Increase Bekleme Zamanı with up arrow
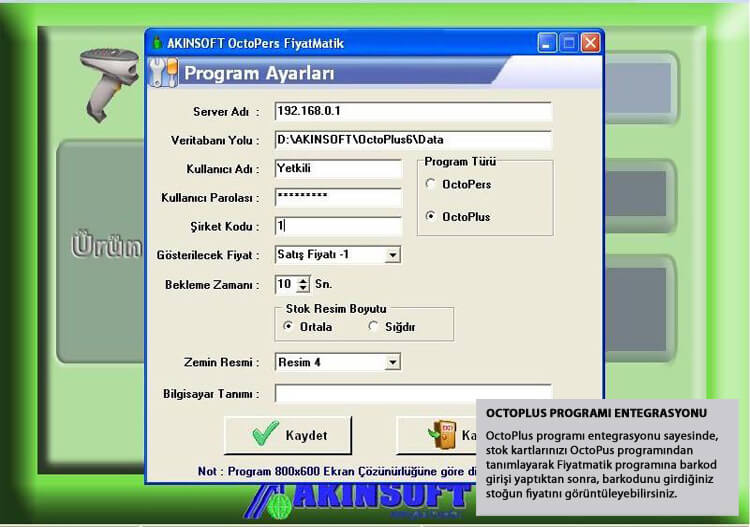This screenshot has height=527, width=750. (304, 280)
